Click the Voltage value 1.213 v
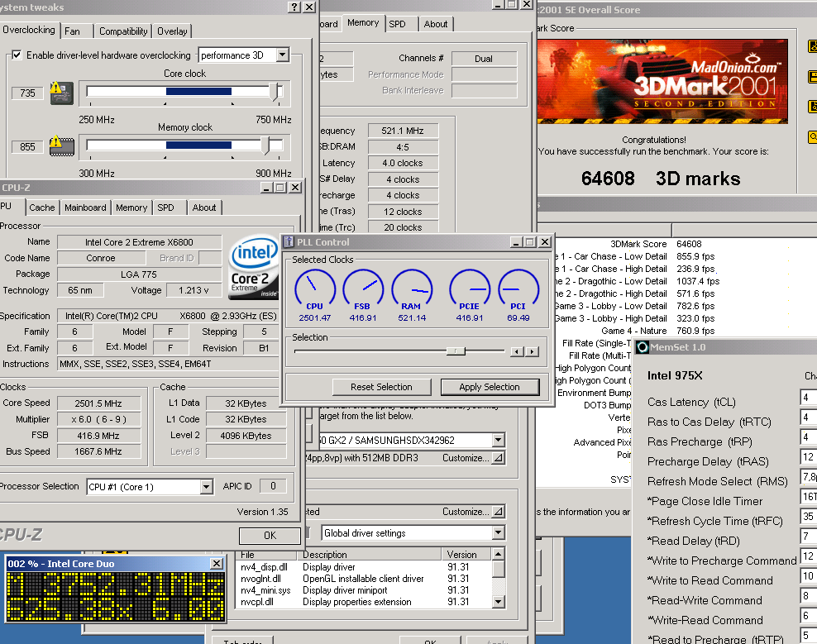Image resolution: width=817 pixels, height=644 pixels. 193,290
